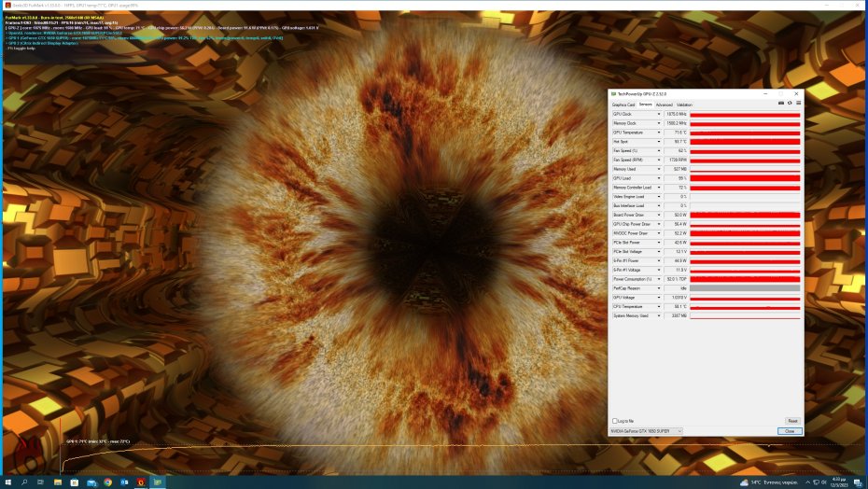This screenshot has width=868, height=489.
Task: Click the GPU-Z refresh icon
Action: click(789, 103)
